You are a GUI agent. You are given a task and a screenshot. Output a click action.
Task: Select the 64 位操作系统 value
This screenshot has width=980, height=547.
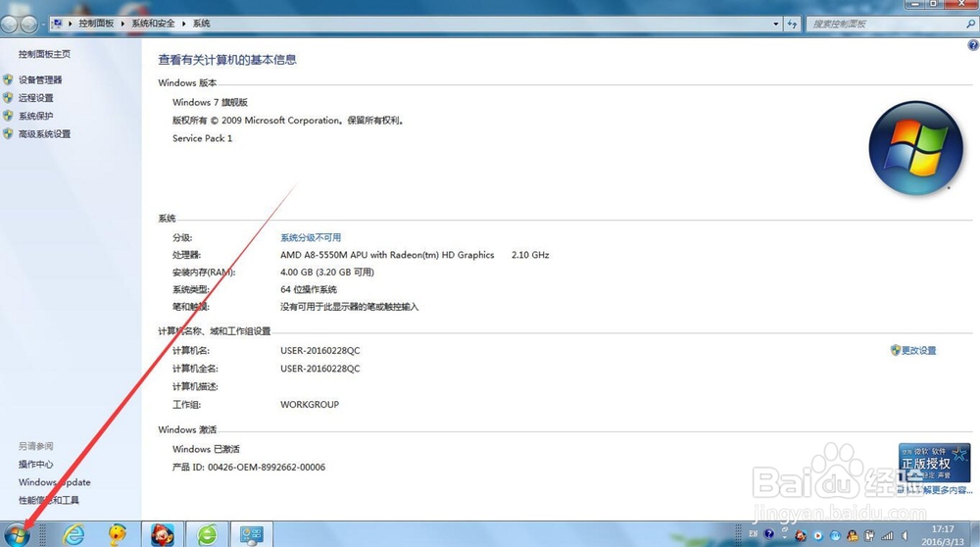pyautogui.click(x=308, y=289)
